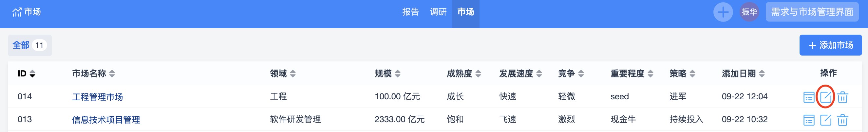Open the 工程管理市场 link
The image size is (868, 132).
[97, 97]
